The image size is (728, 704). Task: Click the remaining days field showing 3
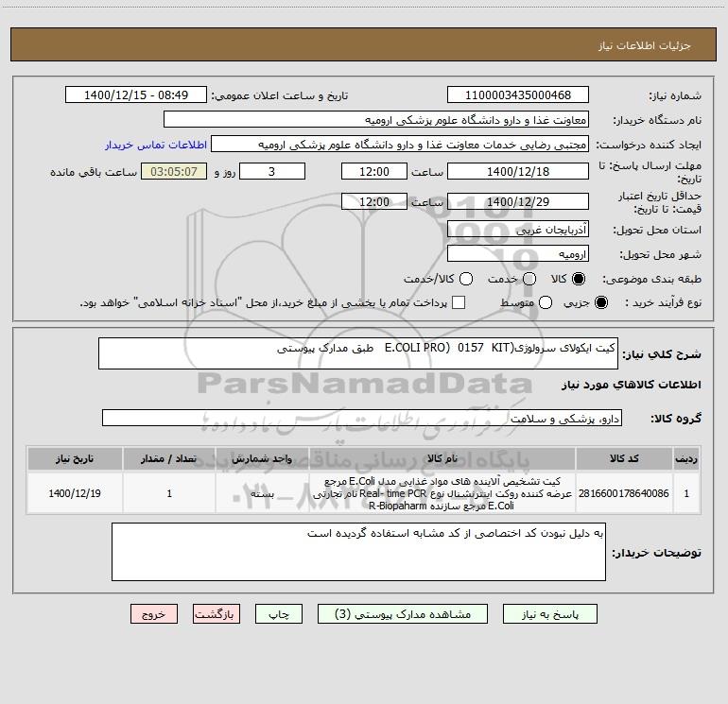(x=272, y=171)
